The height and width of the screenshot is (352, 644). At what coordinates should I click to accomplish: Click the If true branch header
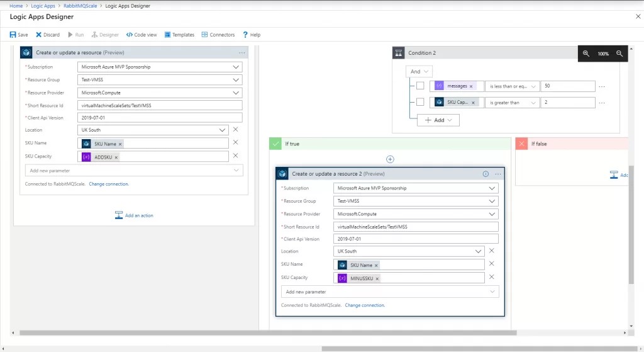point(390,144)
